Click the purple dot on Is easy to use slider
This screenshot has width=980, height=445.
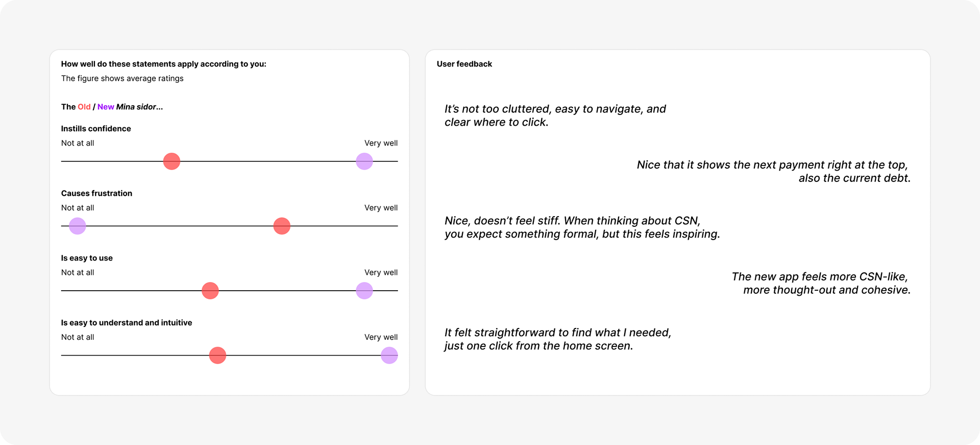coord(364,291)
